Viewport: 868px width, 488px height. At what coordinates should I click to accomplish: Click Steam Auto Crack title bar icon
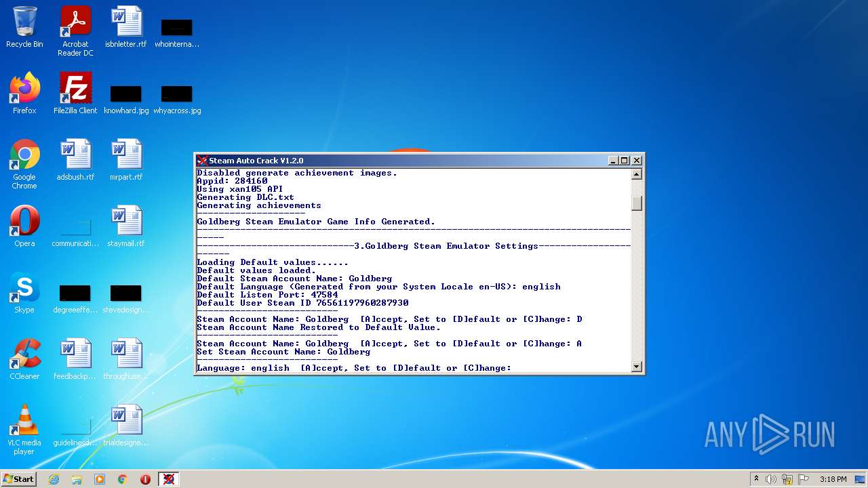(202, 161)
